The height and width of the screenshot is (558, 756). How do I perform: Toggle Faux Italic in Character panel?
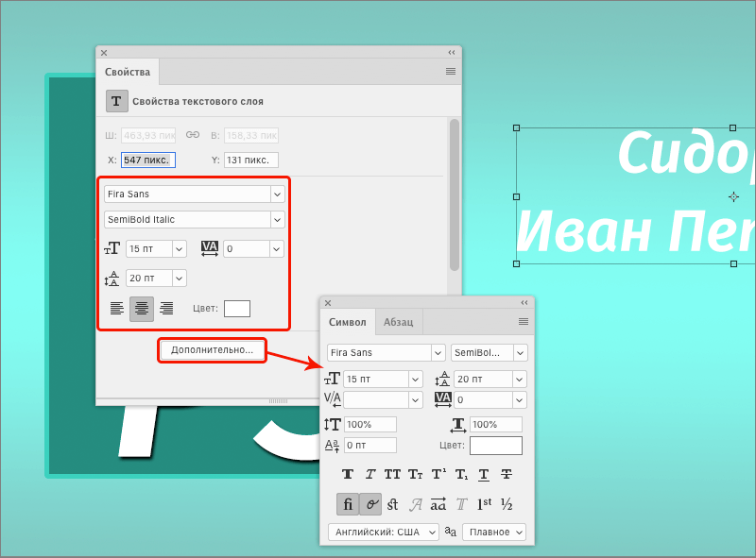pyautogui.click(x=369, y=475)
